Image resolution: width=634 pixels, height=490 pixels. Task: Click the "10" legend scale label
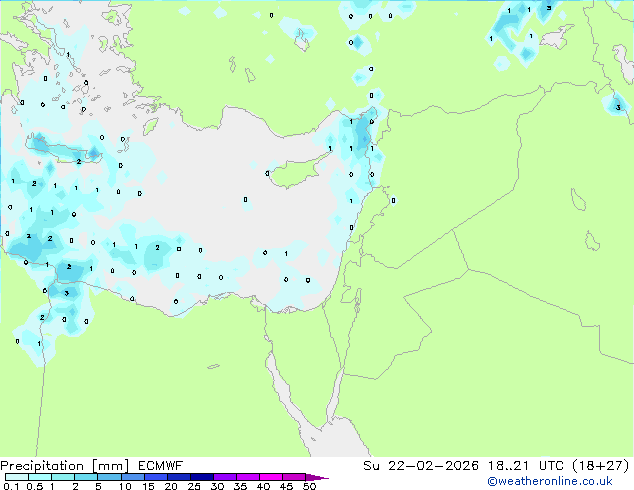125,486
